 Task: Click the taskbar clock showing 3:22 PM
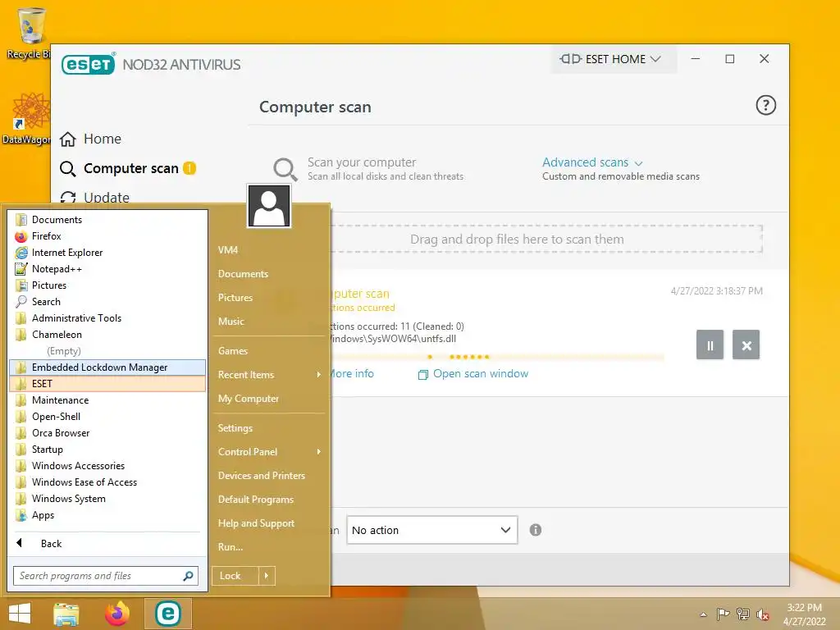[804, 614]
